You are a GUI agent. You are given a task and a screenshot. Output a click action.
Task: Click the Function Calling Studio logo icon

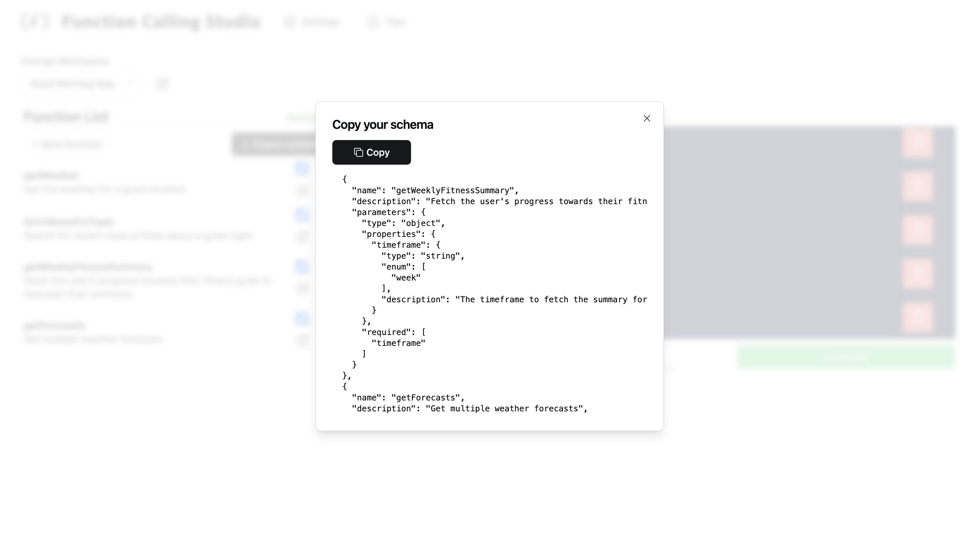(35, 21)
